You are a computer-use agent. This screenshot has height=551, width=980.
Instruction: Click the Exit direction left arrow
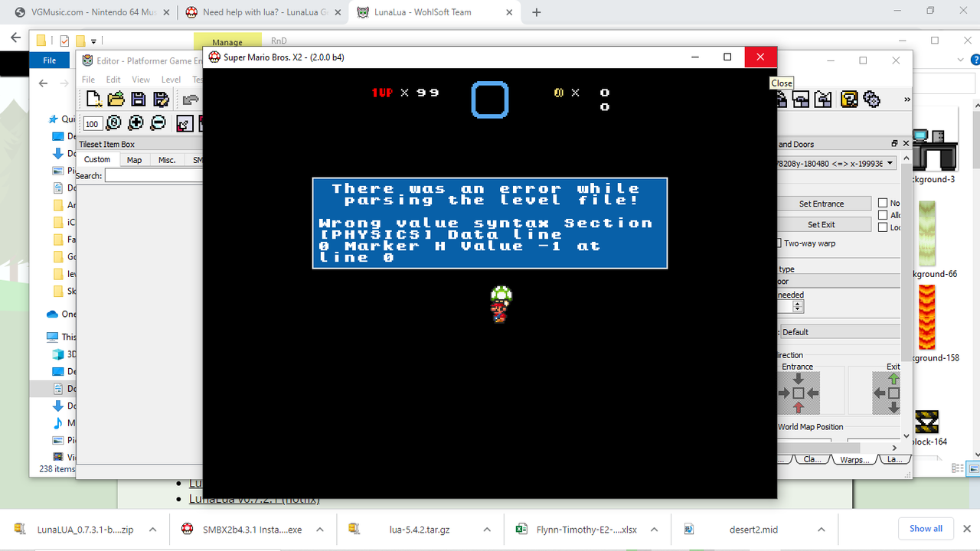879,393
